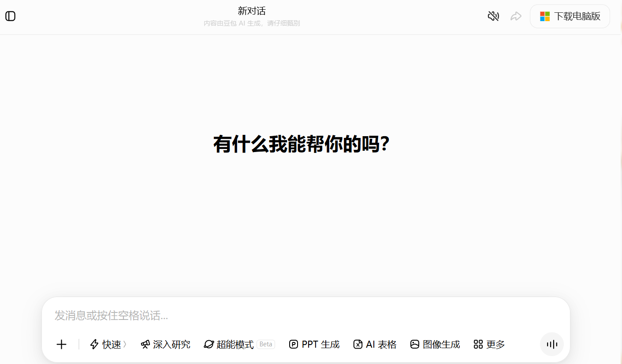The image size is (622, 364).
Task: Toggle the muted speaker icon
Action: click(x=493, y=16)
